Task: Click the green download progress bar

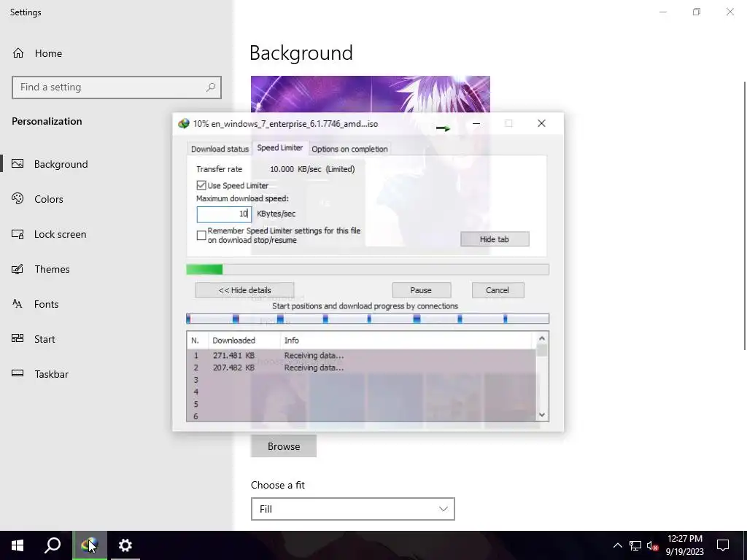Action: 368,270
